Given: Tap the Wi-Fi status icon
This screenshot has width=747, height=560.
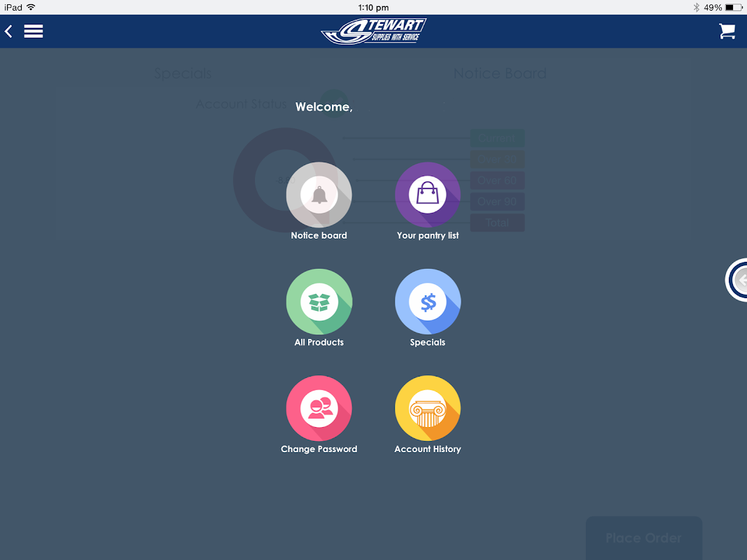Looking at the screenshot, I should (x=31, y=7).
